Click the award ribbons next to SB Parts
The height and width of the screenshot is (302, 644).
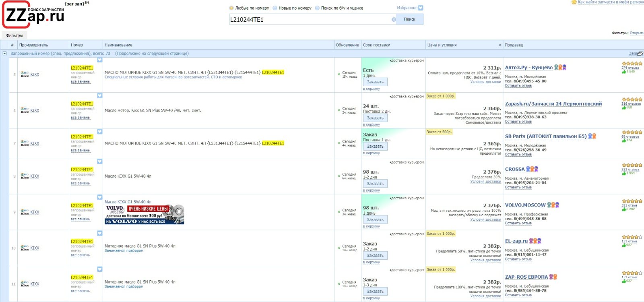click(x=592, y=136)
